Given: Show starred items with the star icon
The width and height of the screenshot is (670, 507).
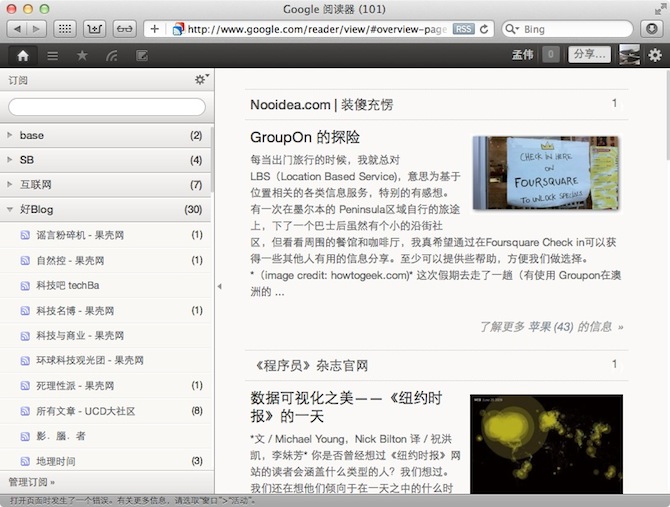Looking at the screenshot, I should tap(82, 56).
